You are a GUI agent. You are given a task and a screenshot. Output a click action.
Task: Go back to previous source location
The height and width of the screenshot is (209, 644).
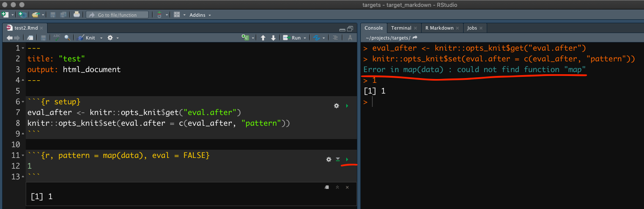pyautogui.click(x=9, y=38)
